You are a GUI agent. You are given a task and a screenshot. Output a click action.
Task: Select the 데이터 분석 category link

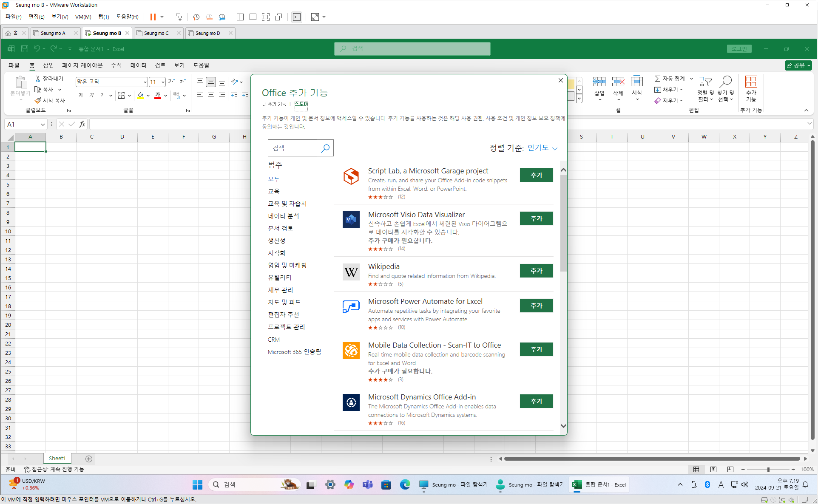pos(283,216)
